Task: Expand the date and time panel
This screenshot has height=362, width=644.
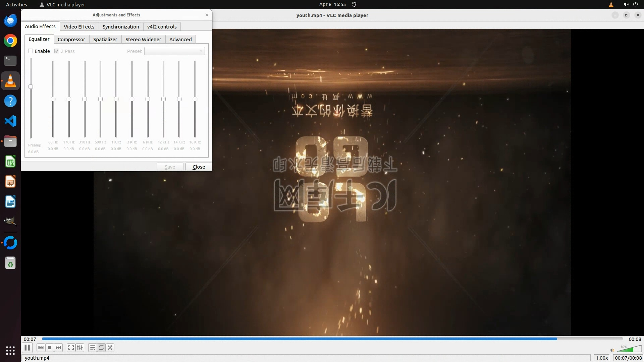Action: pos(332,4)
